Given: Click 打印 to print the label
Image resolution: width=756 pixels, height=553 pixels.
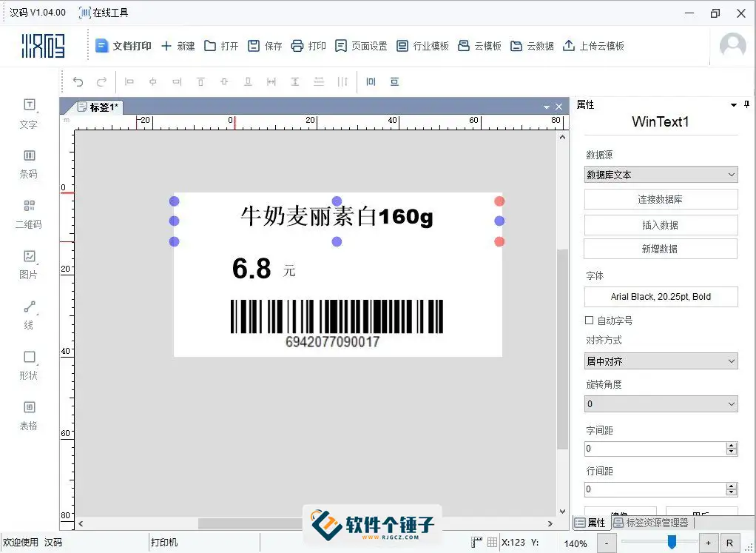Looking at the screenshot, I should tap(308, 46).
